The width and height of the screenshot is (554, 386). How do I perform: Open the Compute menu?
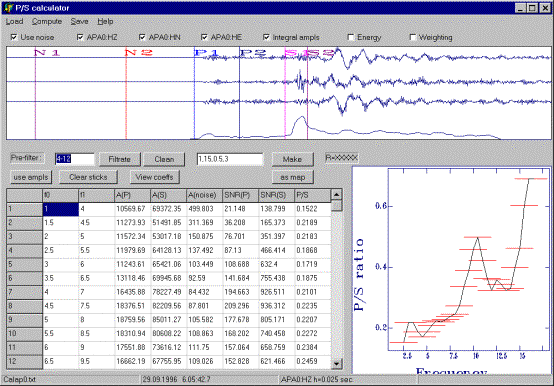(47, 22)
